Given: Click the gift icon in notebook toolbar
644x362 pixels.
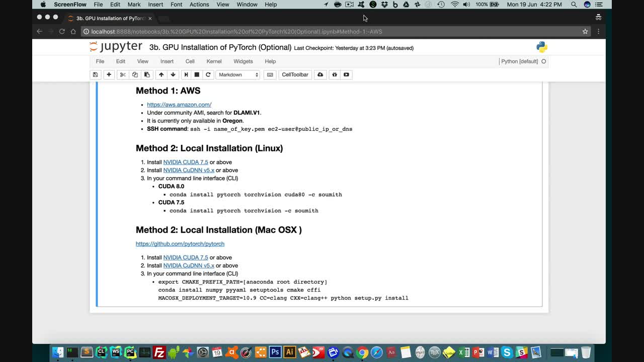Looking at the screenshot, I should 334,74.
